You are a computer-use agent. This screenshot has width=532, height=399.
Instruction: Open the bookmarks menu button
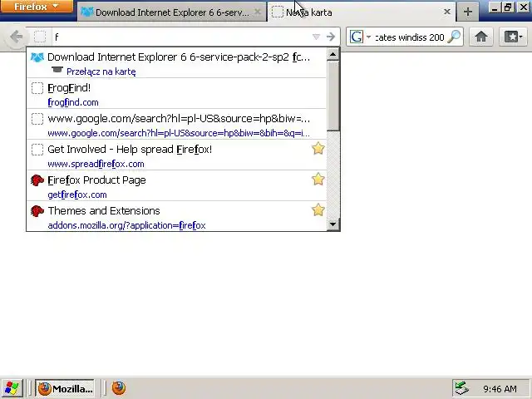(513, 37)
